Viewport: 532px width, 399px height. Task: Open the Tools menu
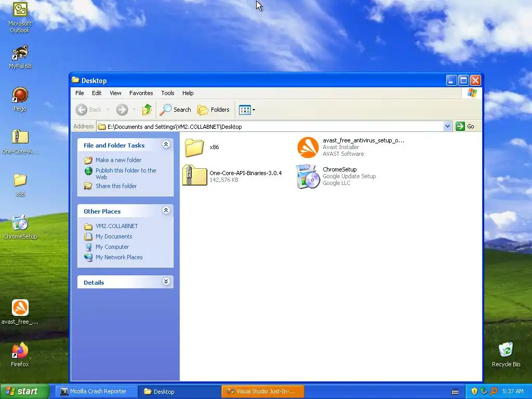click(168, 93)
